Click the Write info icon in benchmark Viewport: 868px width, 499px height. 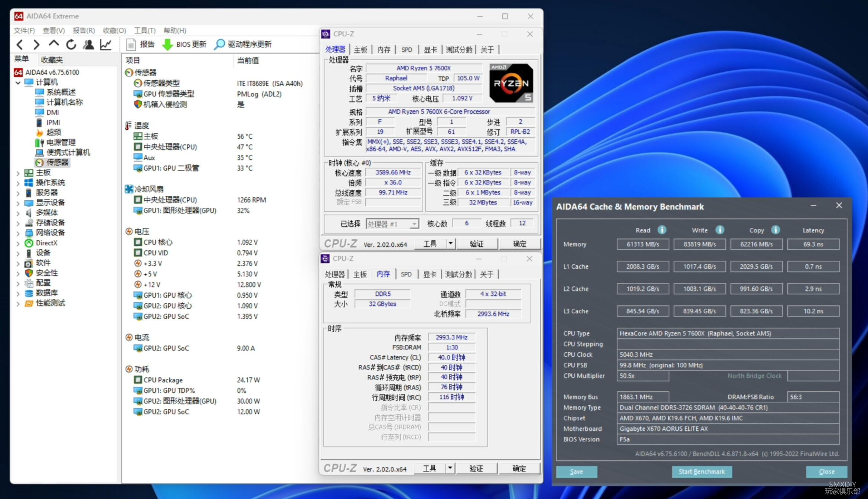720,230
